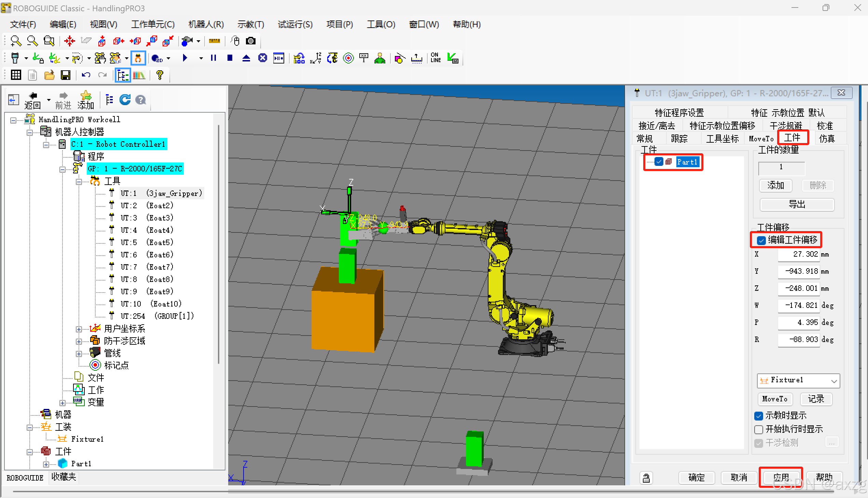This screenshot has height=498, width=868.
Task: Click the blue refresh icon in navigator
Action: (125, 100)
